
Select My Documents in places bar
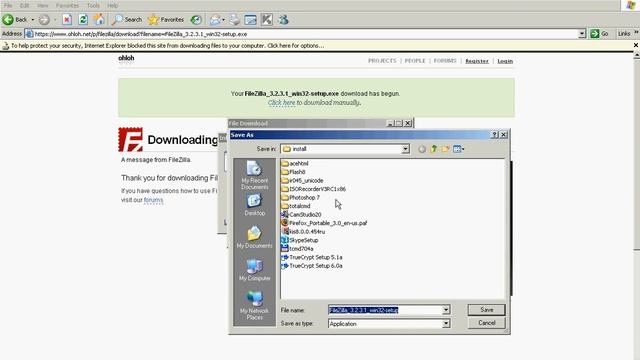point(254,237)
